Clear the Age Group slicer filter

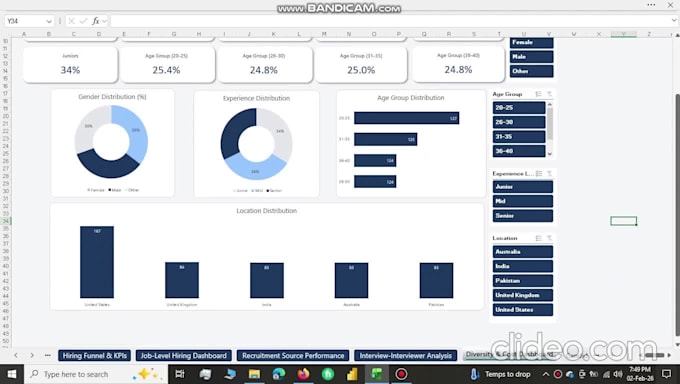pyautogui.click(x=549, y=94)
